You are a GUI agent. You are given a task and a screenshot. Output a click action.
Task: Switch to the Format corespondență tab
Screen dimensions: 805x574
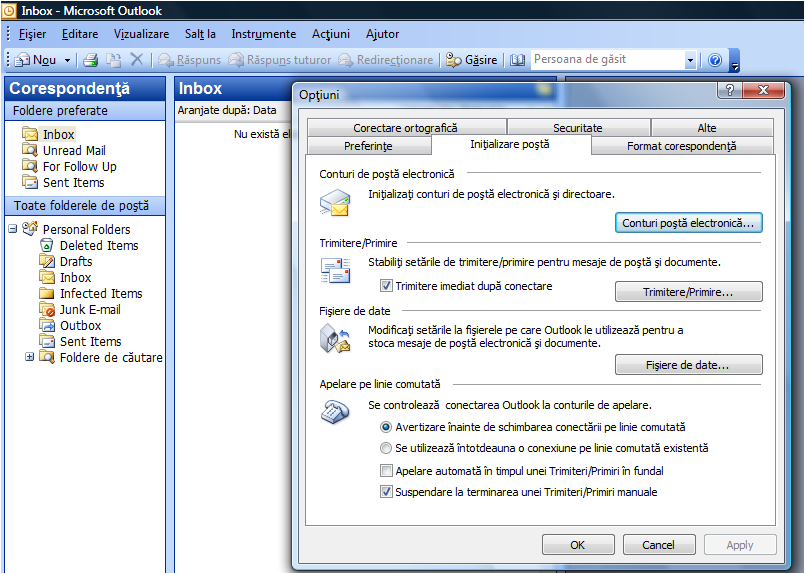[x=682, y=146]
